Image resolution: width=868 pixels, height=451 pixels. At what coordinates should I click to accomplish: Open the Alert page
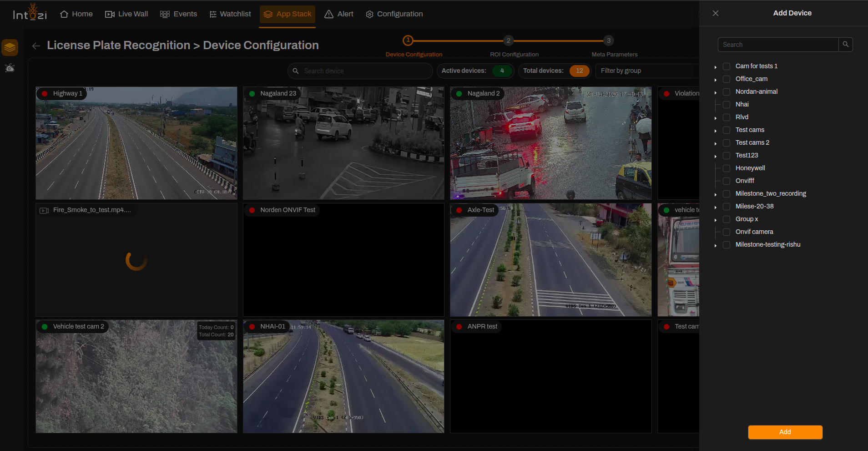click(x=339, y=14)
